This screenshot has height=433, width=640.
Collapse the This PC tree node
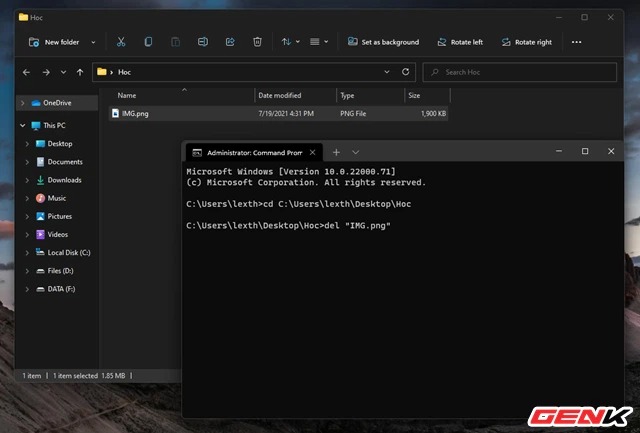[21, 126]
